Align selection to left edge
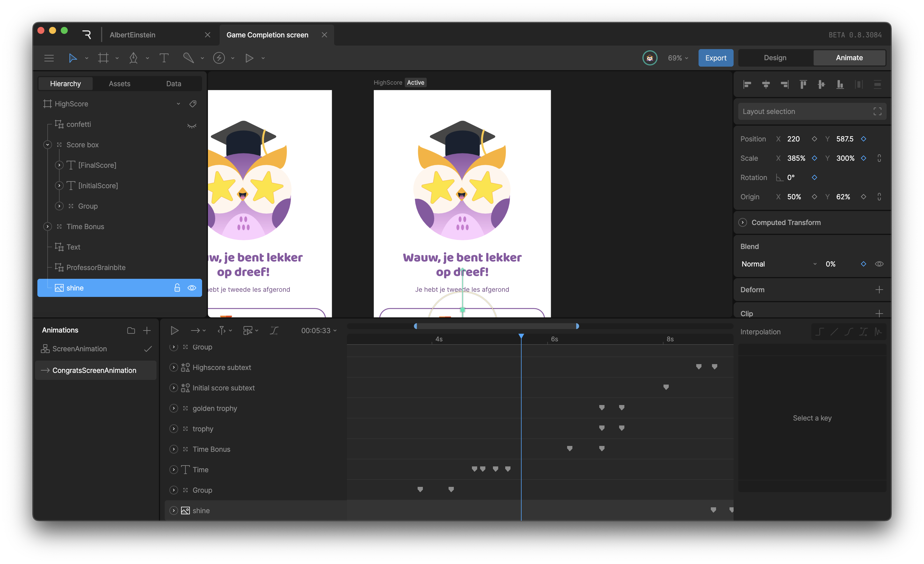 [747, 84]
